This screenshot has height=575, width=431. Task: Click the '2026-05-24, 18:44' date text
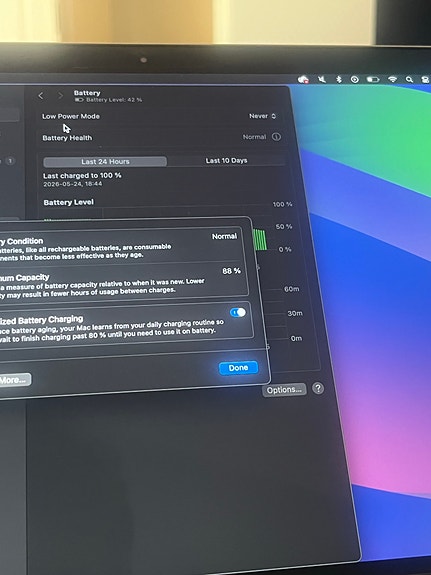click(73, 184)
